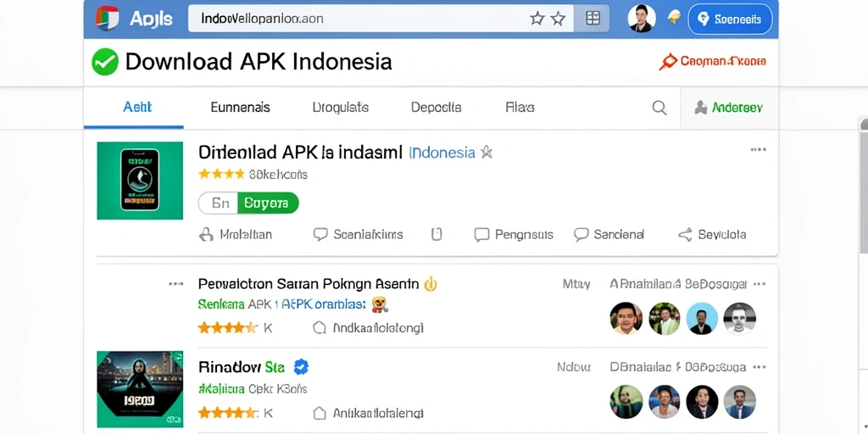Open the more options dots of first card
Screen dimensions: 868x434
[x=759, y=149]
